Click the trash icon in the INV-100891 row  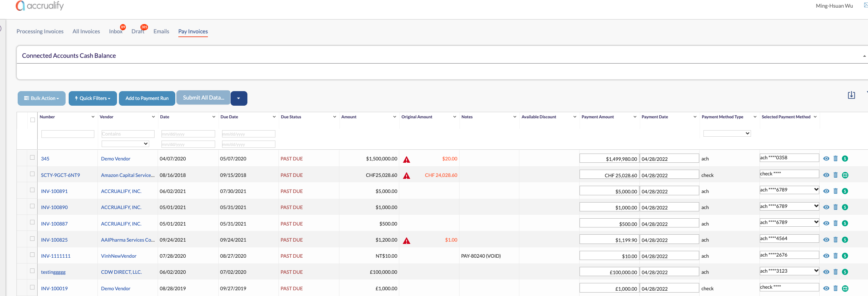pos(835,191)
